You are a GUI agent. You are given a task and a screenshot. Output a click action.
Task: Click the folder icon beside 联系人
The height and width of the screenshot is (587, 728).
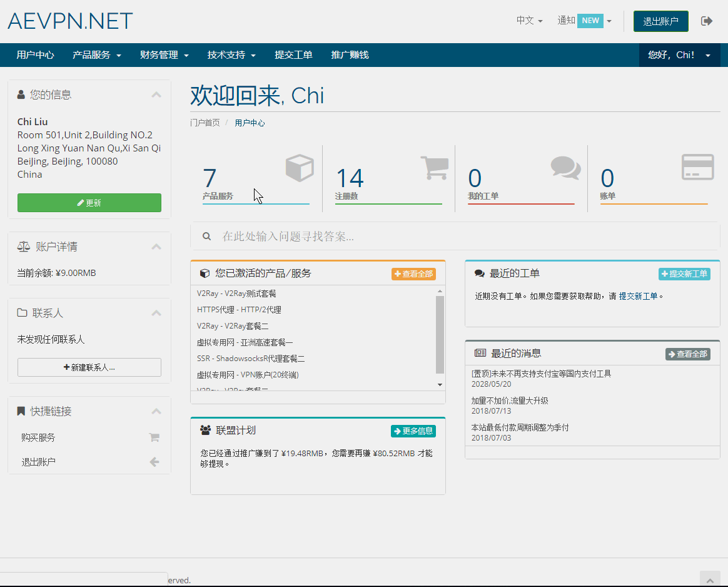22,312
